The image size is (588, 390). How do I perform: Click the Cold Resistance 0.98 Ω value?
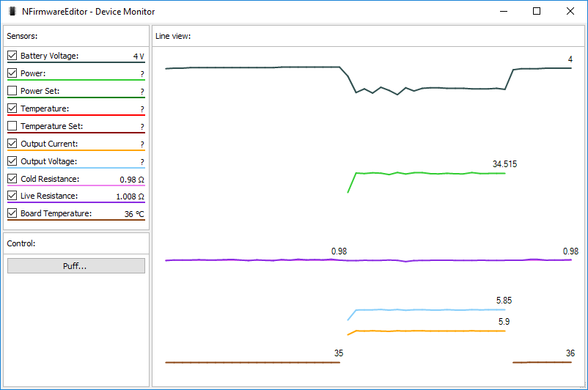click(132, 180)
